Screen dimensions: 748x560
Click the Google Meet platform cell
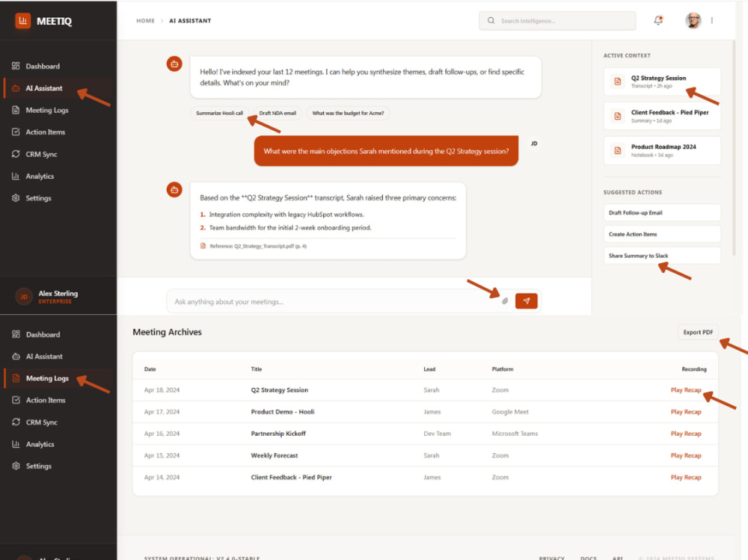(510, 412)
